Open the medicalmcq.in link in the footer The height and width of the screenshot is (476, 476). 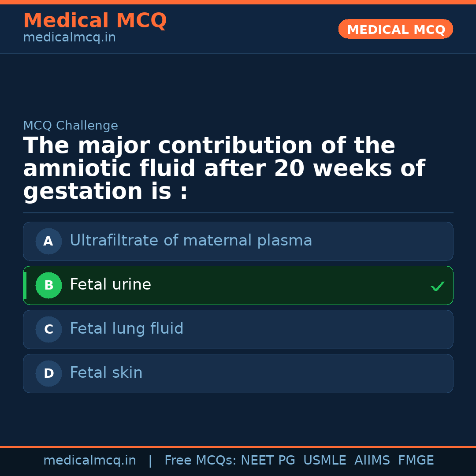[89, 461]
